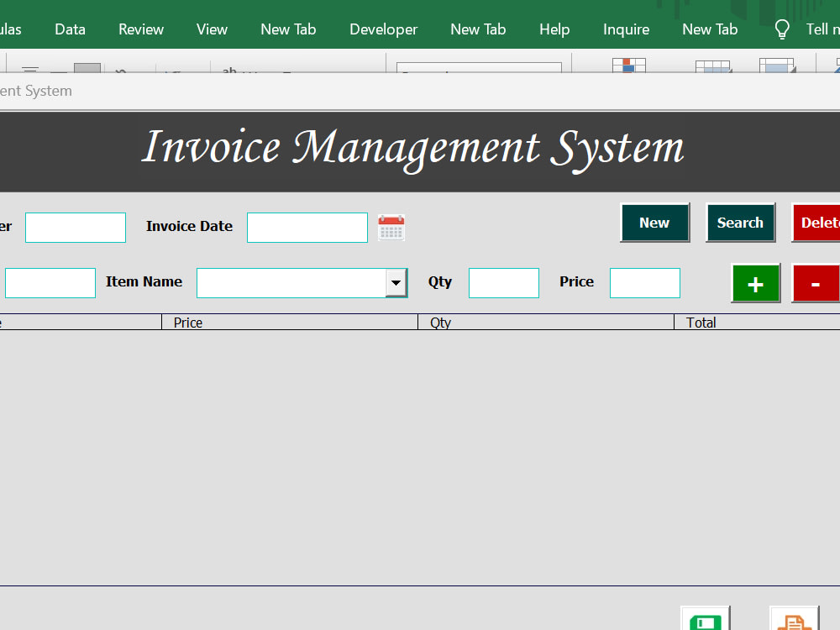This screenshot has height=630, width=840.
Task: Click the green plus icon to add item
Action: [x=755, y=283]
